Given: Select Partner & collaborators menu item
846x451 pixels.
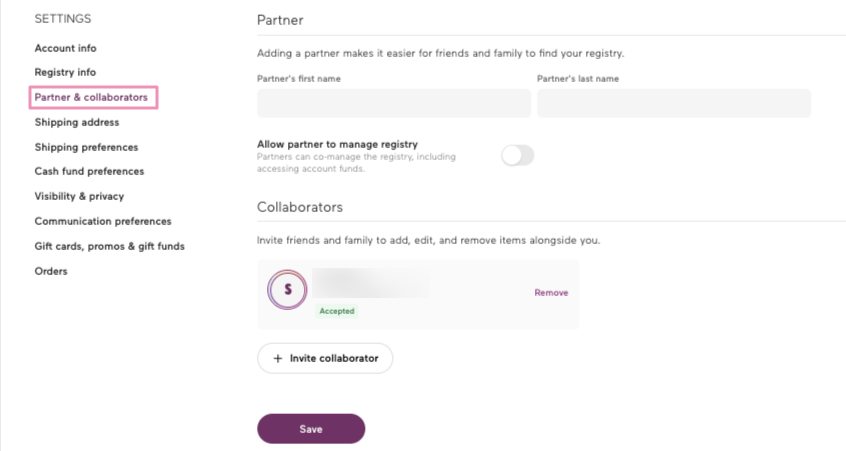Looking at the screenshot, I should [x=91, y=98].
